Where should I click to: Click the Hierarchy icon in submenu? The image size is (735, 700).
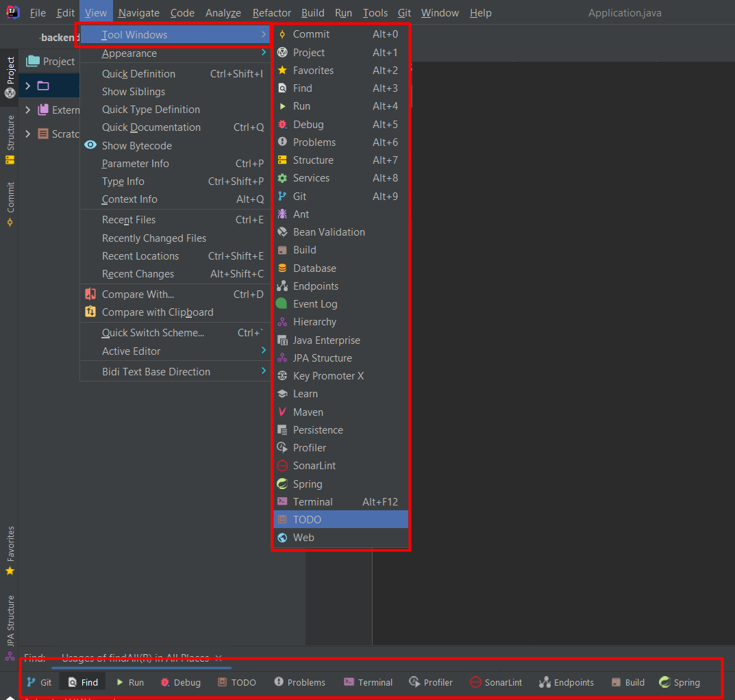pos(282,322)
